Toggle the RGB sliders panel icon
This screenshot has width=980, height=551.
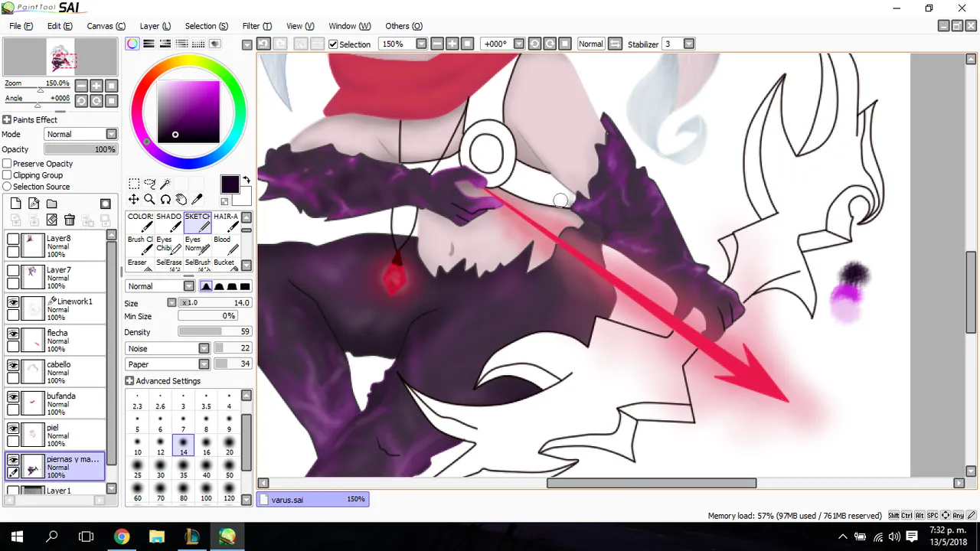point(149,44)
